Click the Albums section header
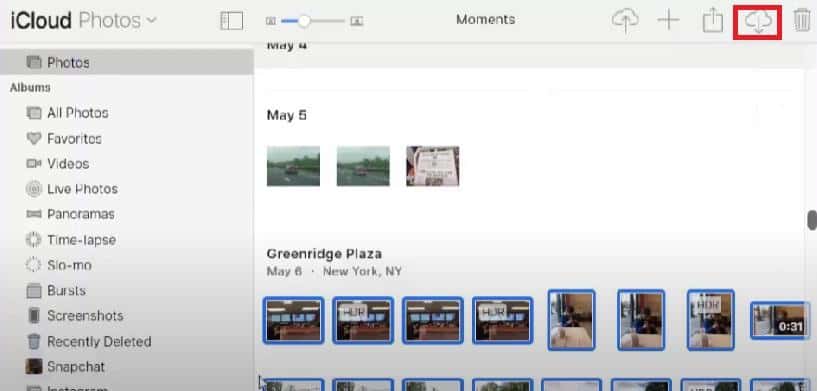This screenshot has height=391, width=817. coord(30,88)
